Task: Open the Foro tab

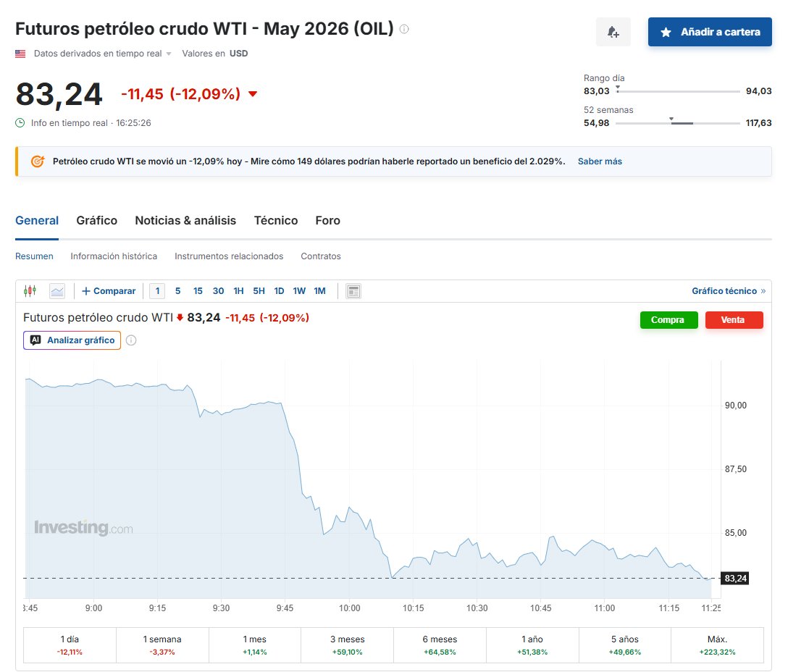Action: coord(327,220)
